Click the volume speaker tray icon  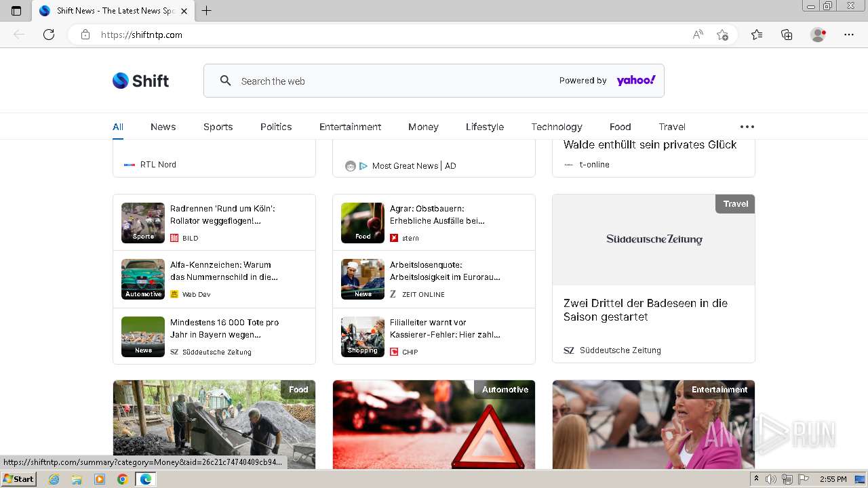click(771, 479)
